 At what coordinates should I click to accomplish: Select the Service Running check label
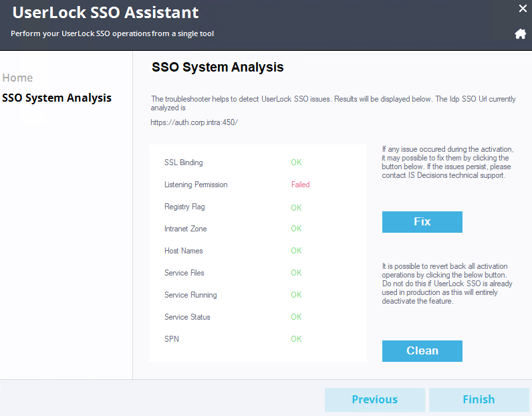(190, 295)
